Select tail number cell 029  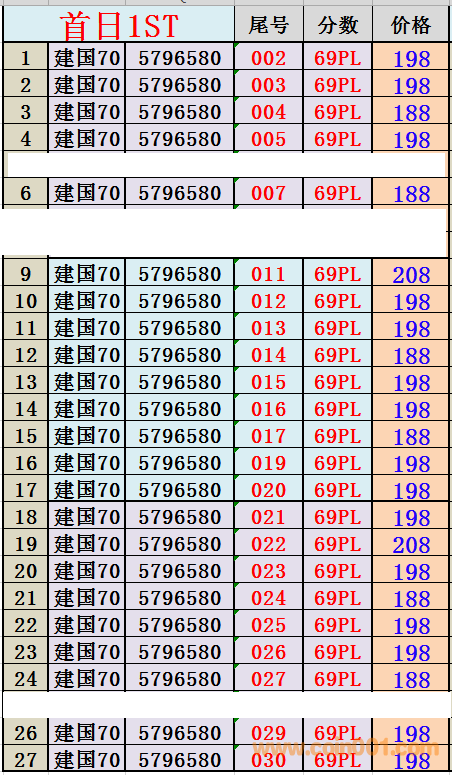click(269, 732)
